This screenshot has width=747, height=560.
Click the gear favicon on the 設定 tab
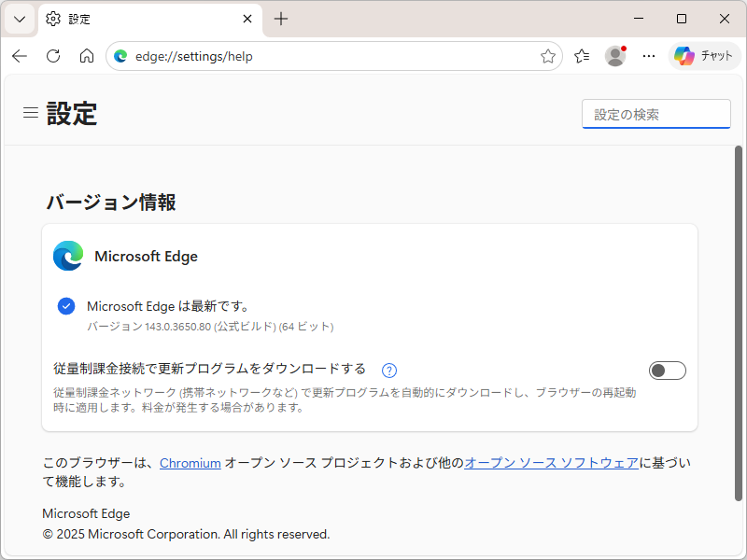click(53, 19)
